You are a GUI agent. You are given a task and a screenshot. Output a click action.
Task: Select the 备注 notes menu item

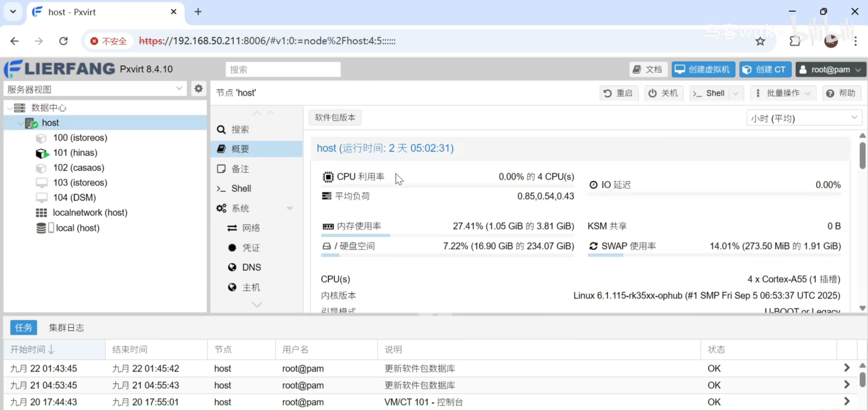point(240,169)
